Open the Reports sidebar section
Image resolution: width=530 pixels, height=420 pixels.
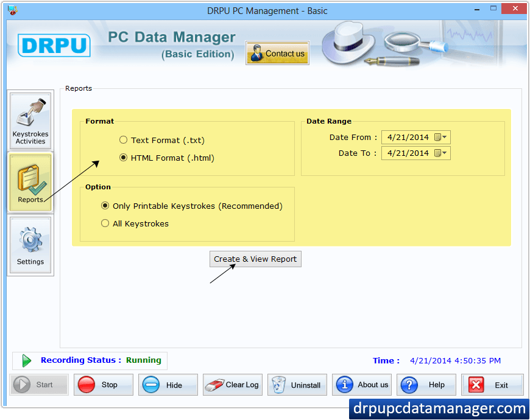tap(30, 183)
